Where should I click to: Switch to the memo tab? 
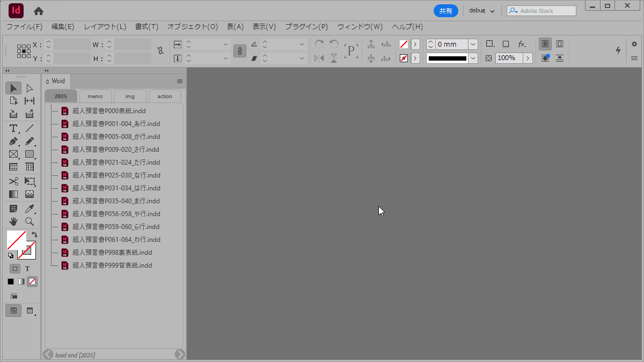click(95, 97)
